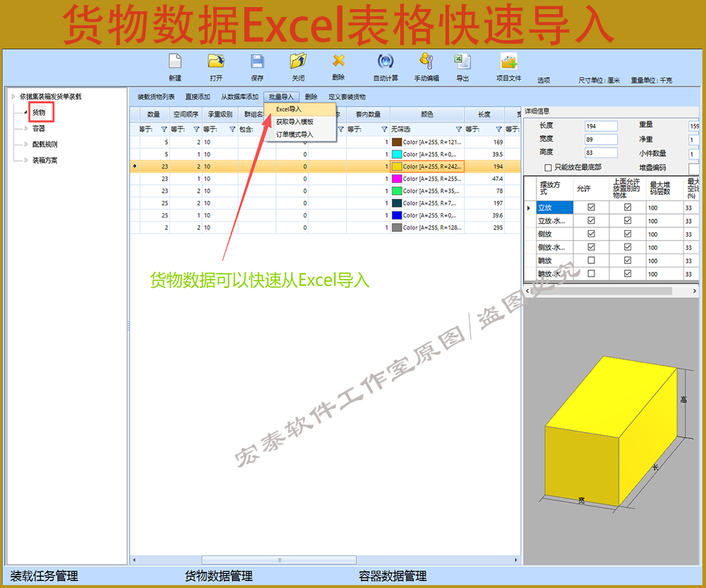Click the 关闭 (Close) folder icon
The image size is (706, 588).
[298, 61]
